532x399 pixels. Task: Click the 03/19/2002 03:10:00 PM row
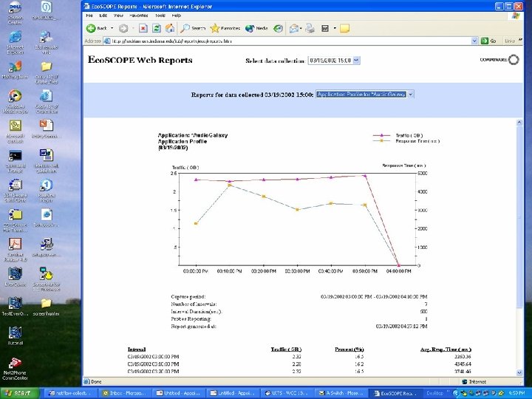pos(299,364)
